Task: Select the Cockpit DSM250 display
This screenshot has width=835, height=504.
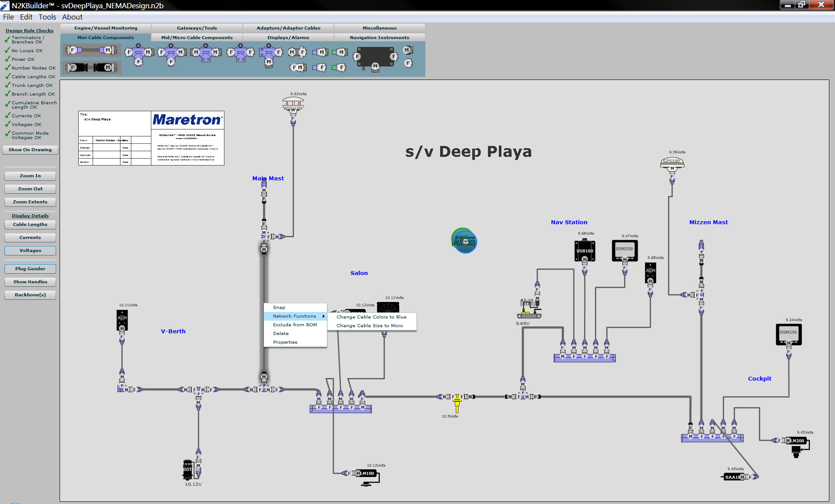Action: tap(788, 334)
